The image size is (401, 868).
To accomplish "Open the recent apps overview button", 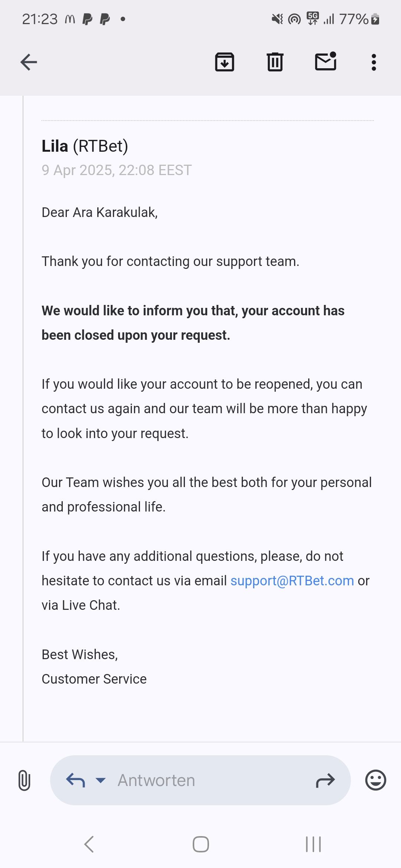I will coord(313,844).
